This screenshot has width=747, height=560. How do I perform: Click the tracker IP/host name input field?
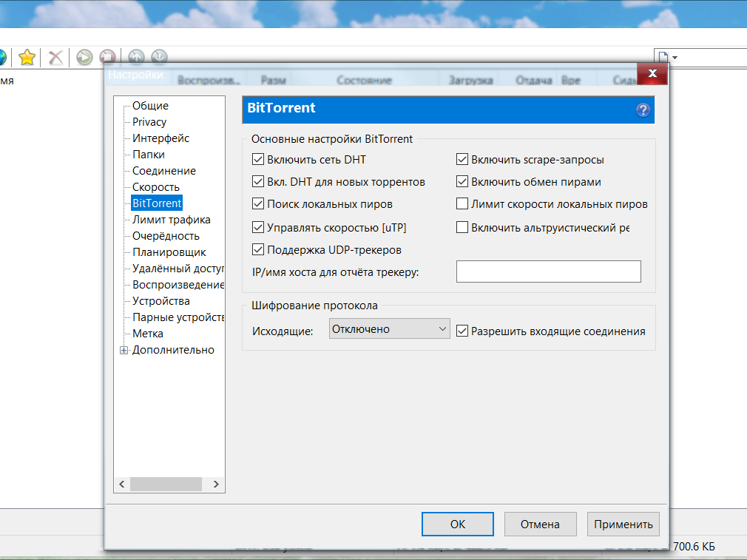click(548, 271)
